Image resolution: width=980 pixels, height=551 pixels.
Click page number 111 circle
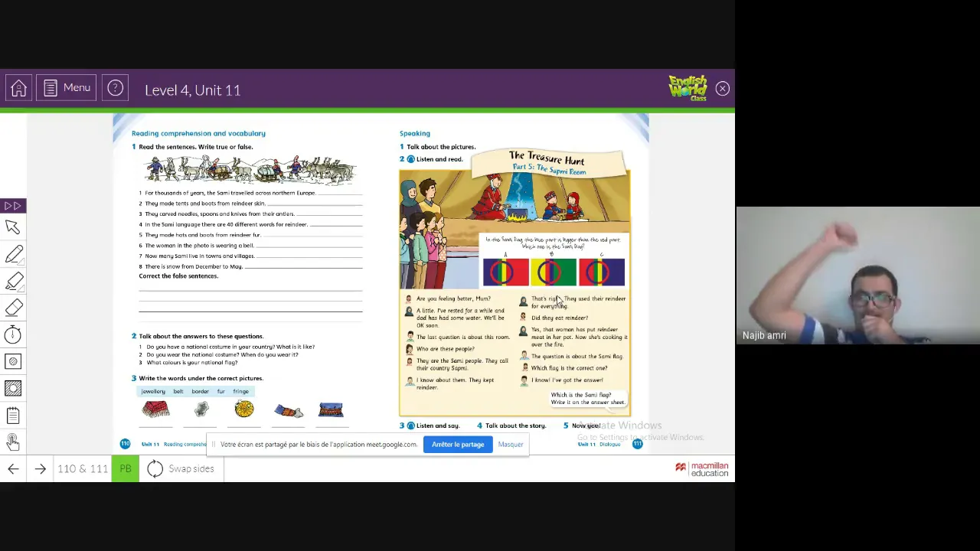(637, 444)
